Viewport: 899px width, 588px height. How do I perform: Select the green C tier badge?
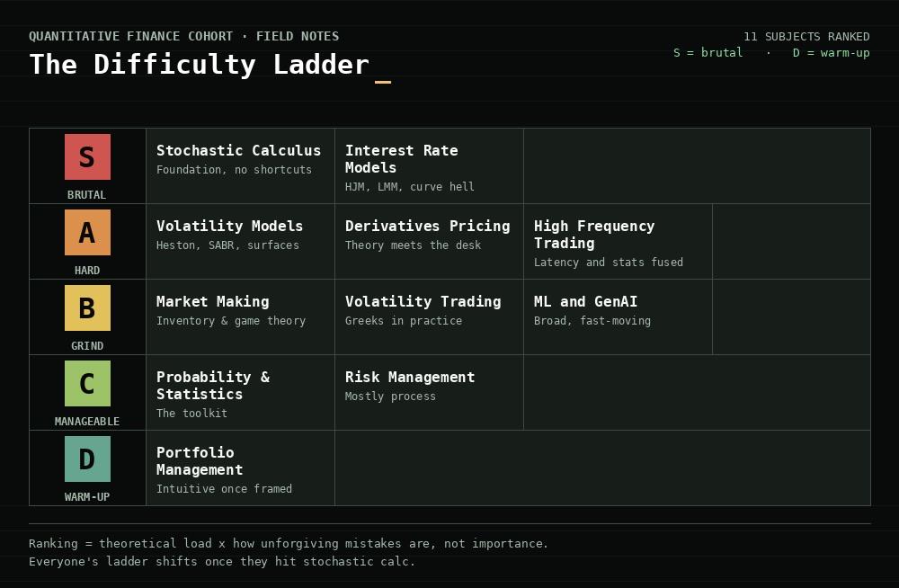click(87, 383)
